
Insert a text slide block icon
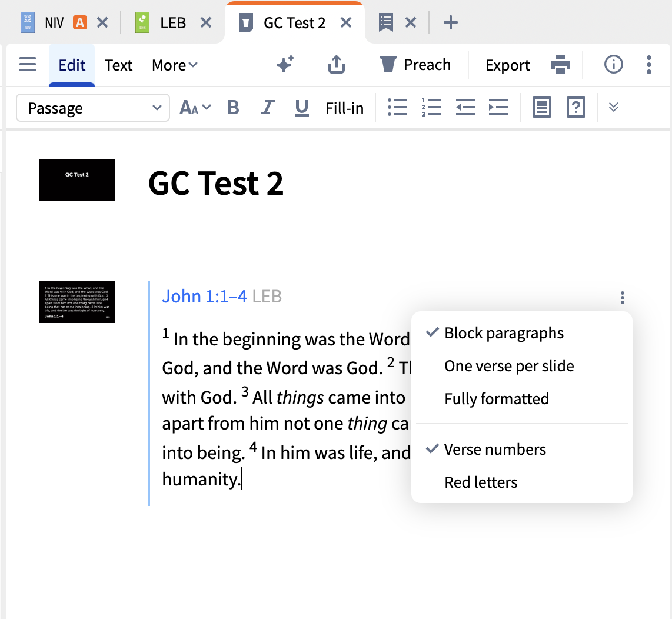pyautogui.click(x=542, y=107)
